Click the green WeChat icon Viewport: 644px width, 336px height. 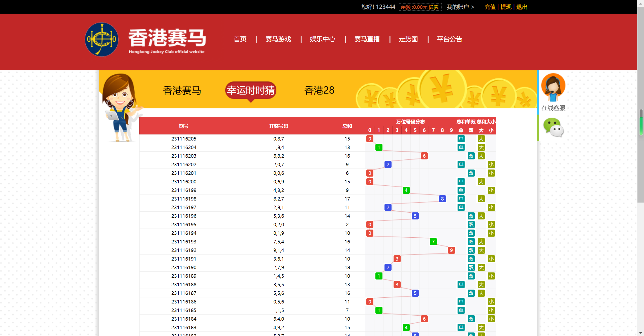(553, 127)
